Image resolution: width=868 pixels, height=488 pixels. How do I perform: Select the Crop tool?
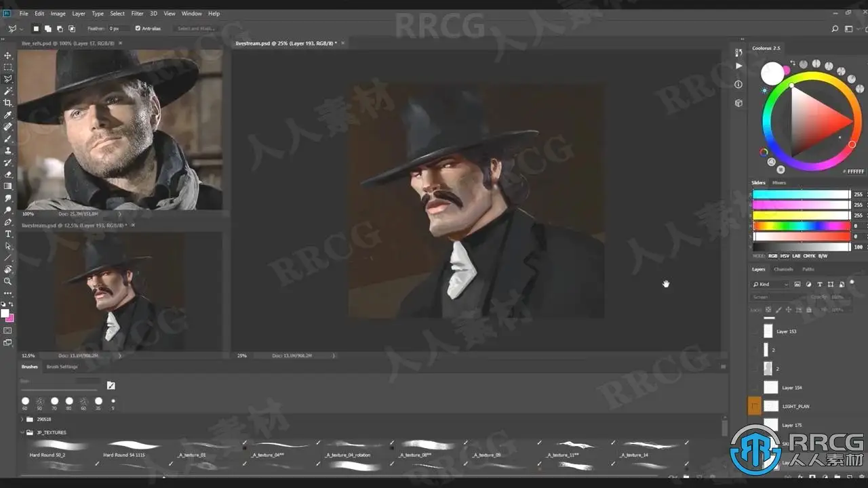[x=8, y=102]
